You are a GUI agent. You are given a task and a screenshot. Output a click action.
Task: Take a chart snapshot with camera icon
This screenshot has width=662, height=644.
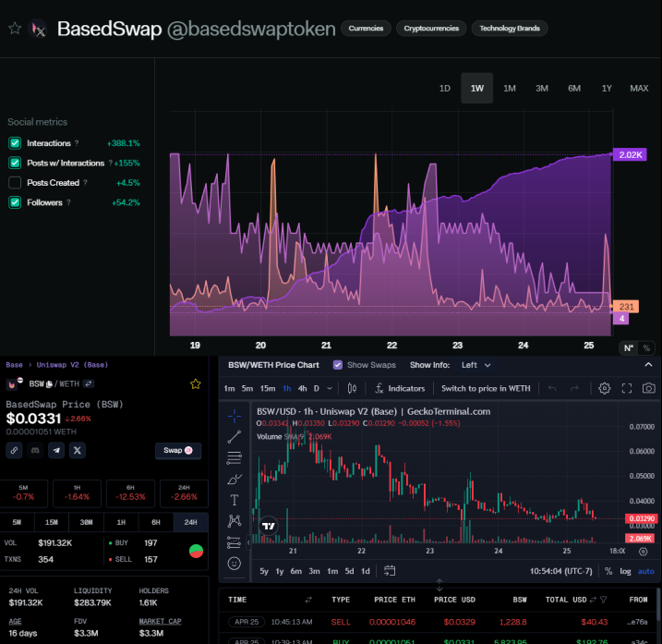pos(648,388)
